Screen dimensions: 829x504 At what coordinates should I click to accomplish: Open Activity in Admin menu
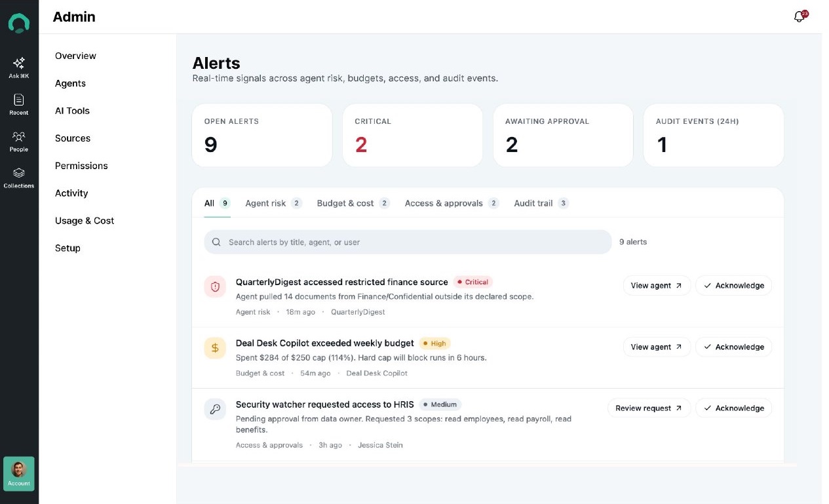click(x=71, y=193)
